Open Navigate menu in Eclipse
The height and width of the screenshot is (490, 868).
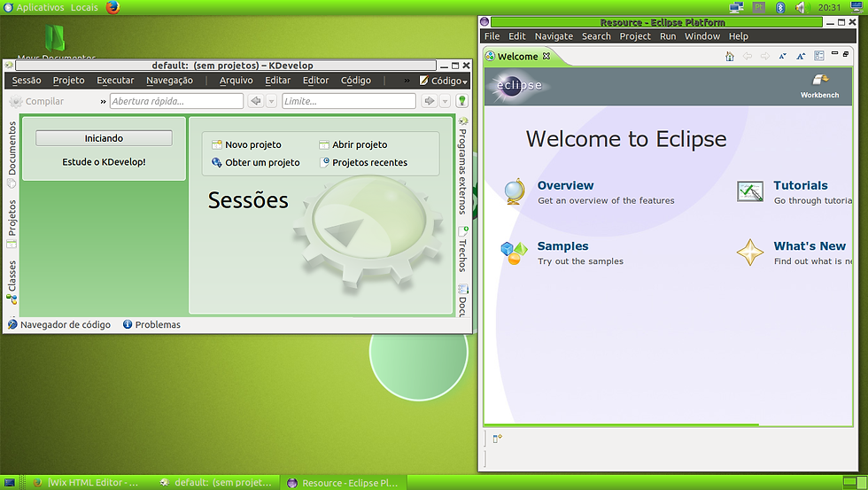554,36
